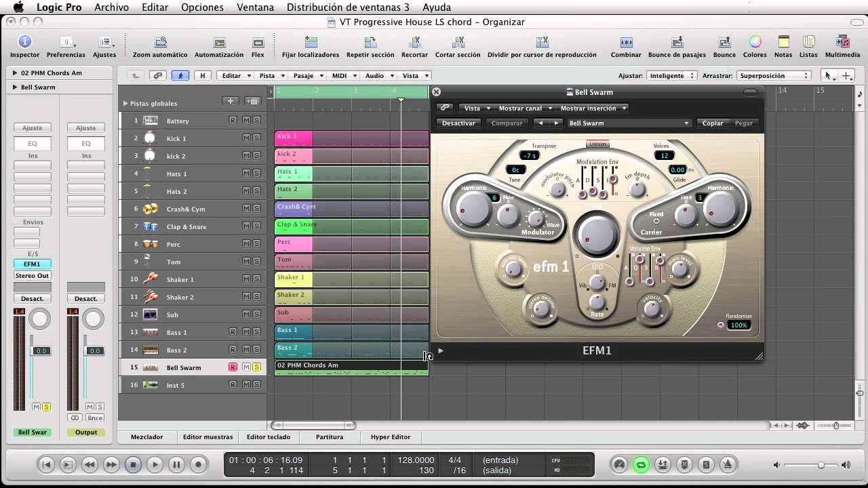Open the Automatización view icon

tap(219, 42)
